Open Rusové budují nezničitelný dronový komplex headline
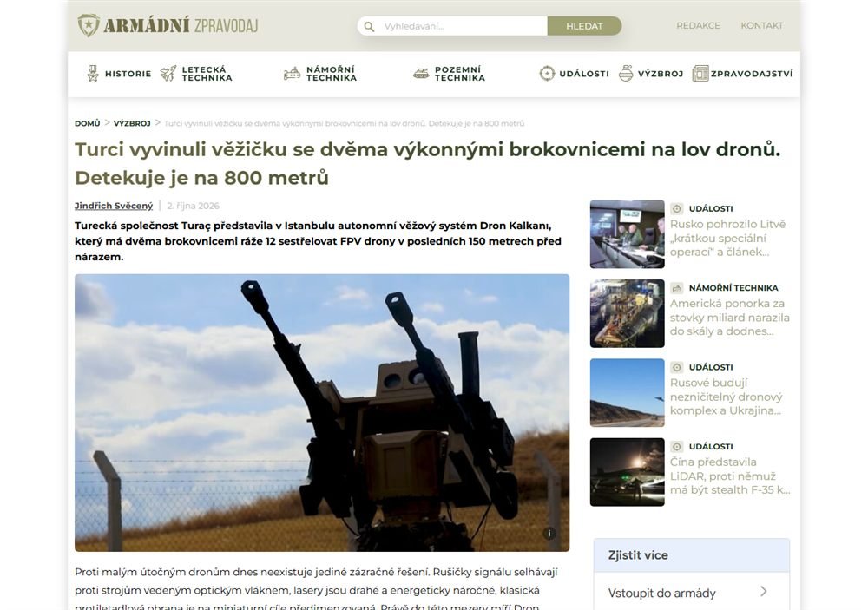The height and width of the screenshot is (610, 868). (727, 397)
